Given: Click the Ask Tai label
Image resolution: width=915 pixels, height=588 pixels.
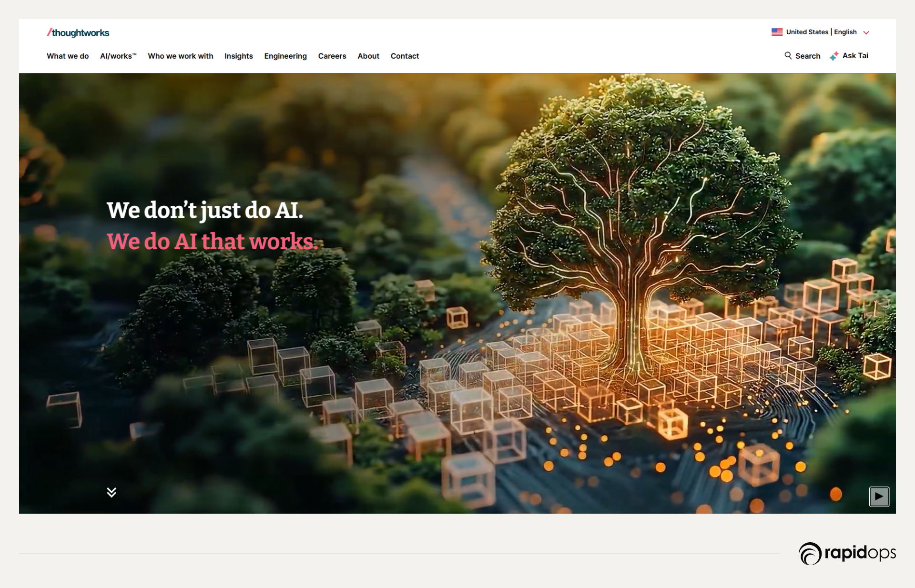Looking at the screenshot, I should point(855,56).
